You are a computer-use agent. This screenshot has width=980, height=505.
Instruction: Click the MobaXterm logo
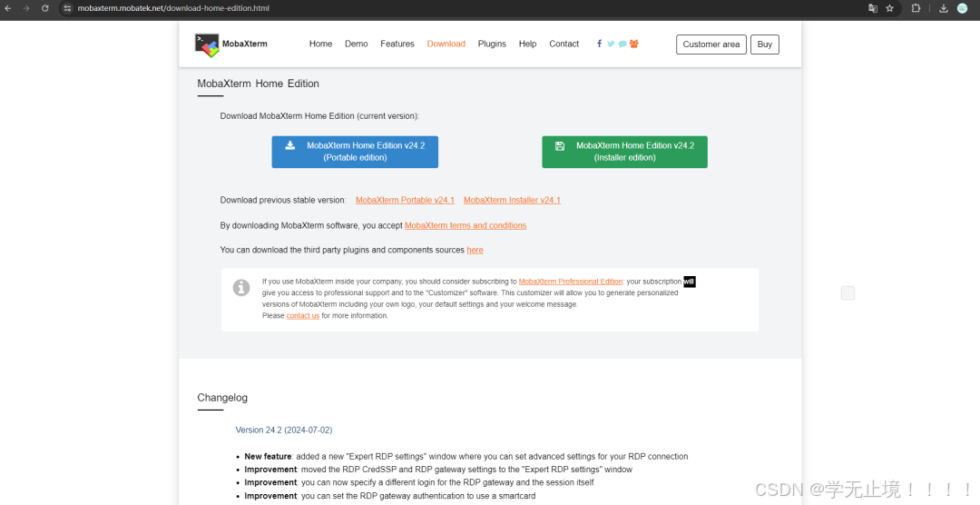[230, 45]
